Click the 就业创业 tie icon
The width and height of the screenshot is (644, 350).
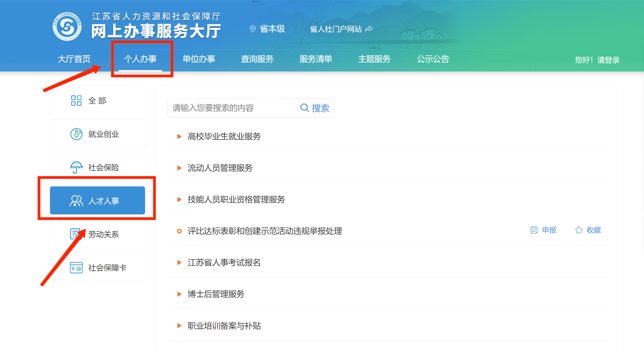[76, 134]
